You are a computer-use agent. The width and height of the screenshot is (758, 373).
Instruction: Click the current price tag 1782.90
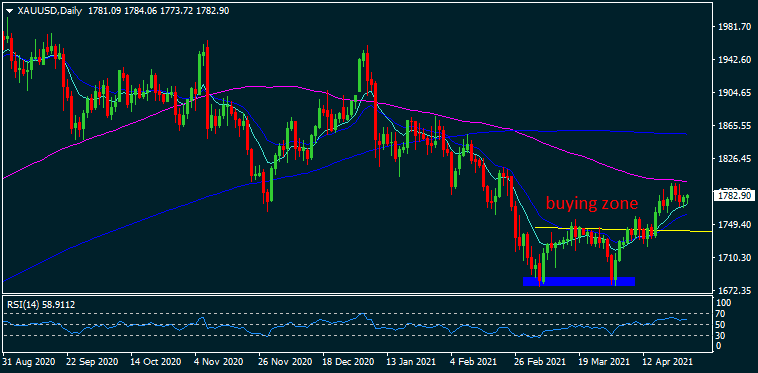733,196
